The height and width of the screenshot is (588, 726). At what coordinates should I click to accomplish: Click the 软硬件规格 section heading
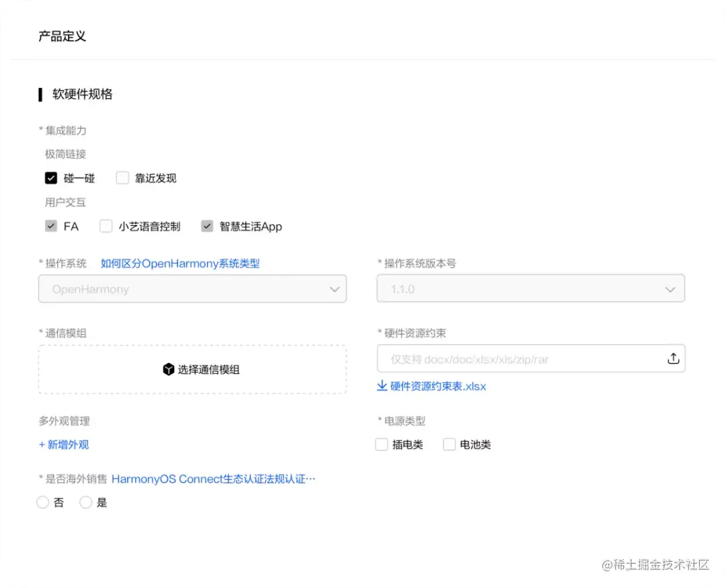(x=83, y=95)
